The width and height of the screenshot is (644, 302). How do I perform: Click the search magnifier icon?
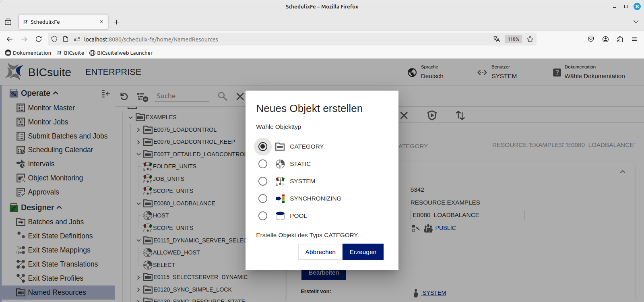(222, 96)
